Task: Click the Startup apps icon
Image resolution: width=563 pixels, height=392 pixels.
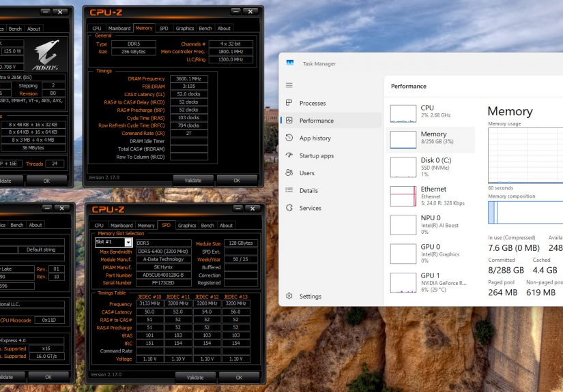Action: coord(289,155)
